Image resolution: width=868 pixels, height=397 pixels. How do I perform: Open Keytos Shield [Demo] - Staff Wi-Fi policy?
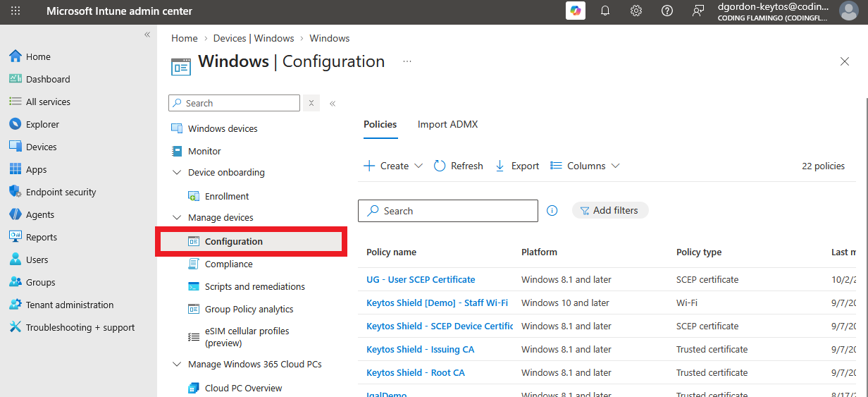click(x=437, y=303)
